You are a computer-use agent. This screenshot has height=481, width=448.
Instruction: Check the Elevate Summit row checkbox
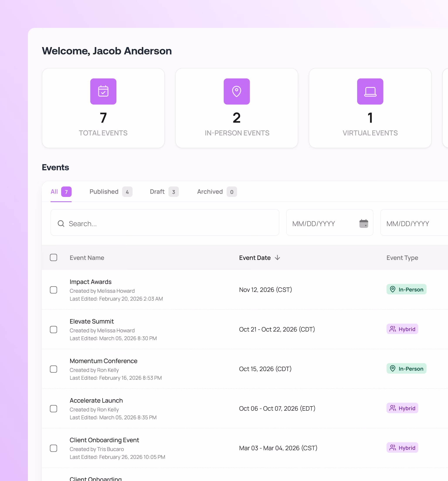(x=53, y=330)
